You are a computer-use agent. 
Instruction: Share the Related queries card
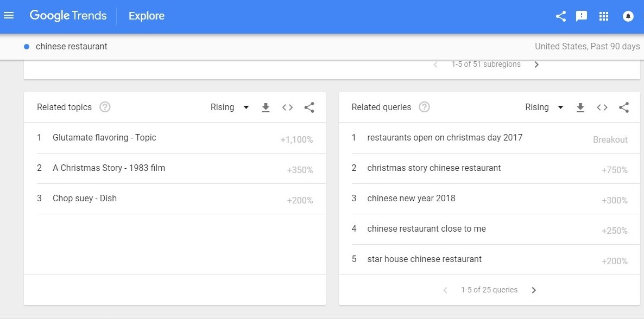(x=624, y=107)
